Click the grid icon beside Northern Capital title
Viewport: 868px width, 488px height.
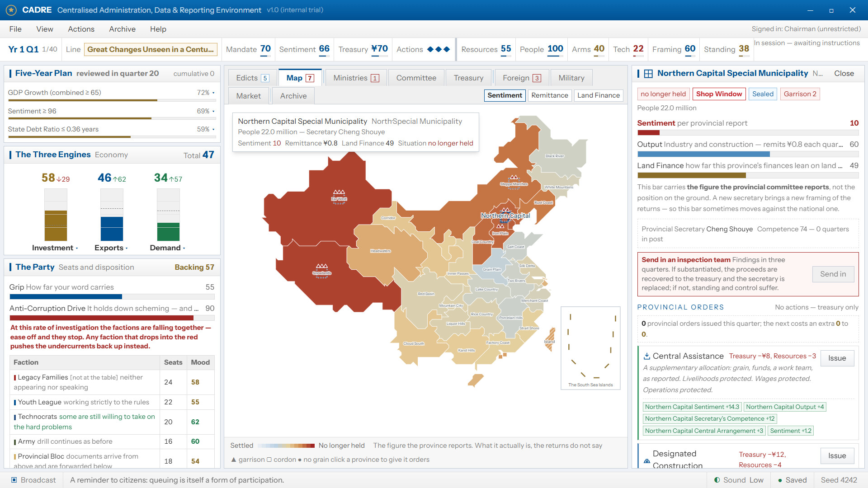[648, 74]
